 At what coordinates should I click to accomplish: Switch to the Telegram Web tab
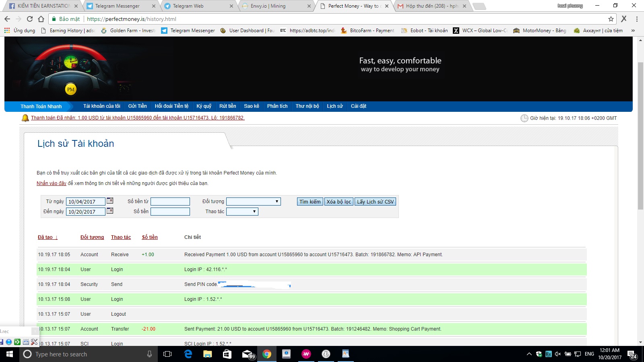pos(198,6)
